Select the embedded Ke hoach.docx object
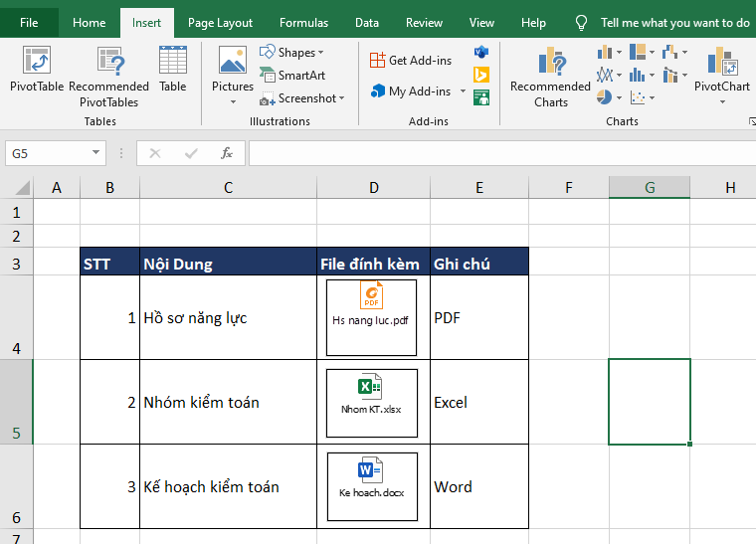 pyautogui.click(x=371, y=486)
